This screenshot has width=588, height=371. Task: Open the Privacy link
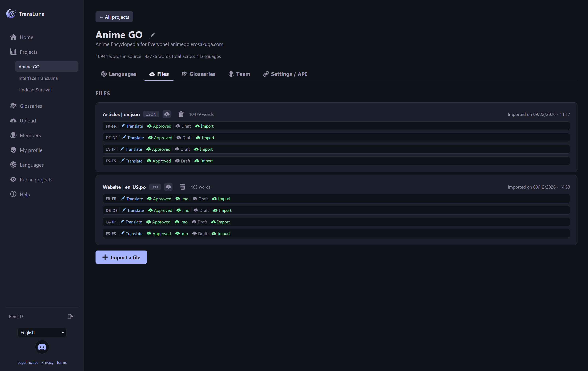[x=47, y=362]
